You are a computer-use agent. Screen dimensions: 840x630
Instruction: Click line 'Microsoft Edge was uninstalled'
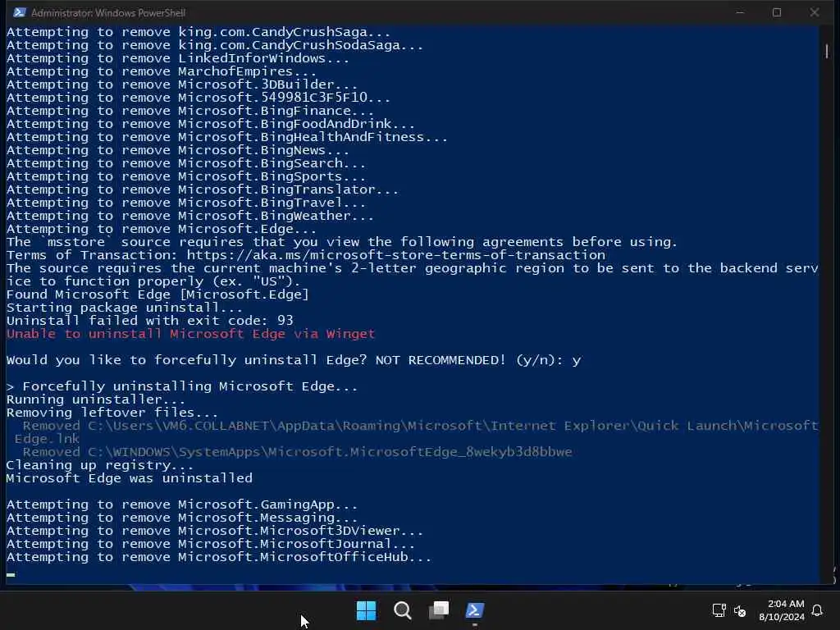tap(129, 478)
